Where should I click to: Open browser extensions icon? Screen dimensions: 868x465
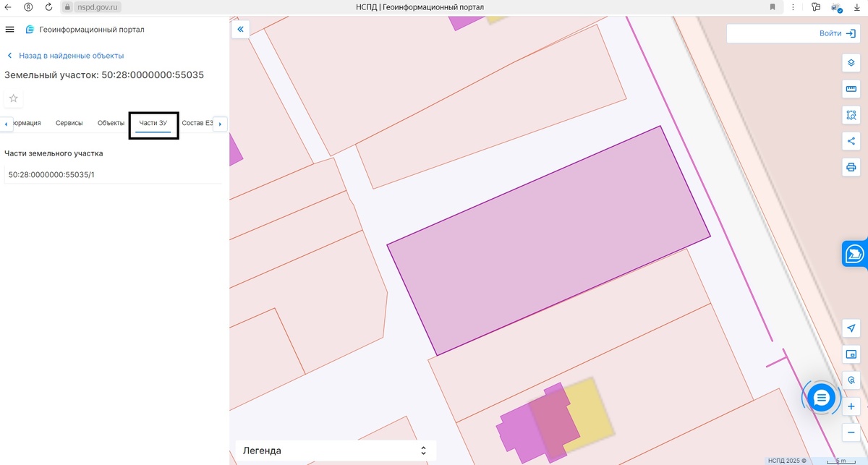point(816,7)
